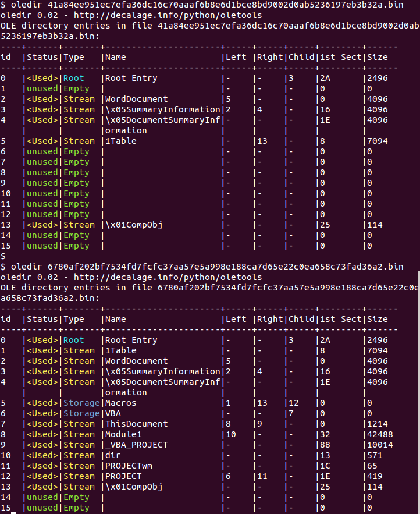This screenshot has width=420, height=514.
Task: Click the 1st Sect value 88
Action: tap(325, 445)
